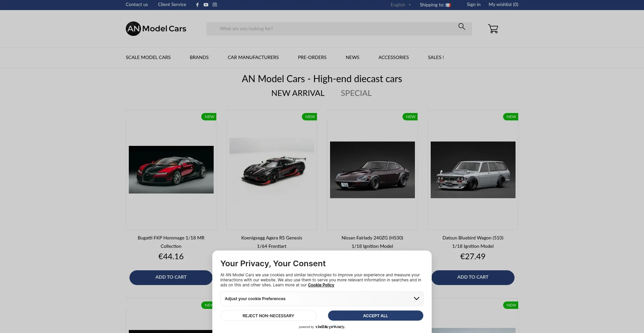The width and height of the screenshot is (644, 333).
Task: Open the Facebook social icon
Action: click(x=197, y=5)
